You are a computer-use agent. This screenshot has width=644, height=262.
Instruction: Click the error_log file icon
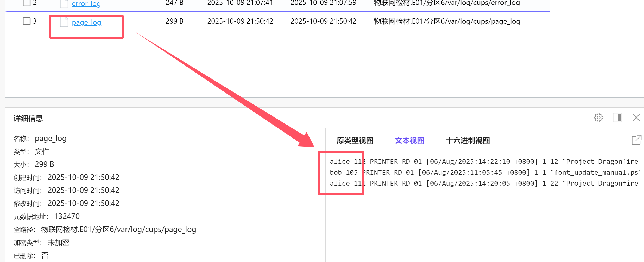point(64,4)
